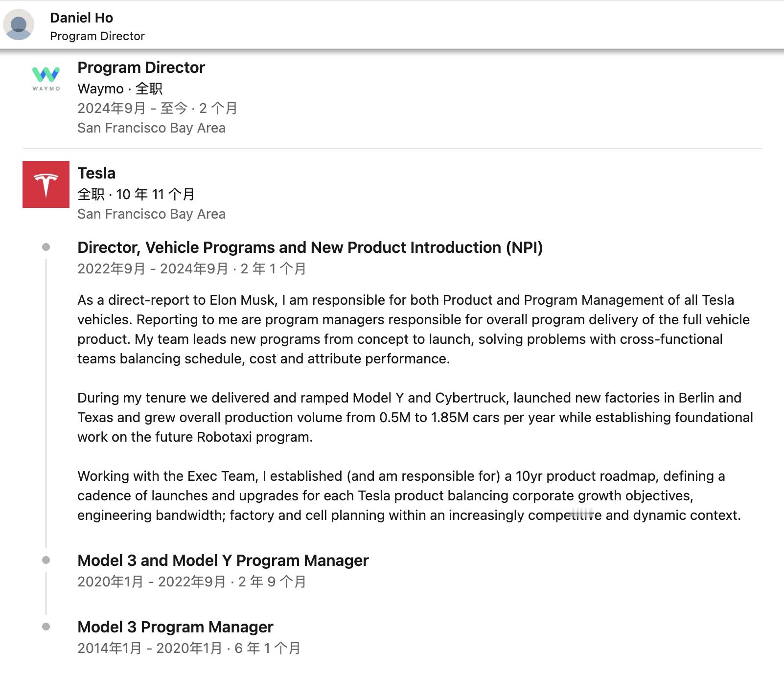Click the paragraph starting 'Working with the Exec Team'
784x673 pixels.
[409, 495]
